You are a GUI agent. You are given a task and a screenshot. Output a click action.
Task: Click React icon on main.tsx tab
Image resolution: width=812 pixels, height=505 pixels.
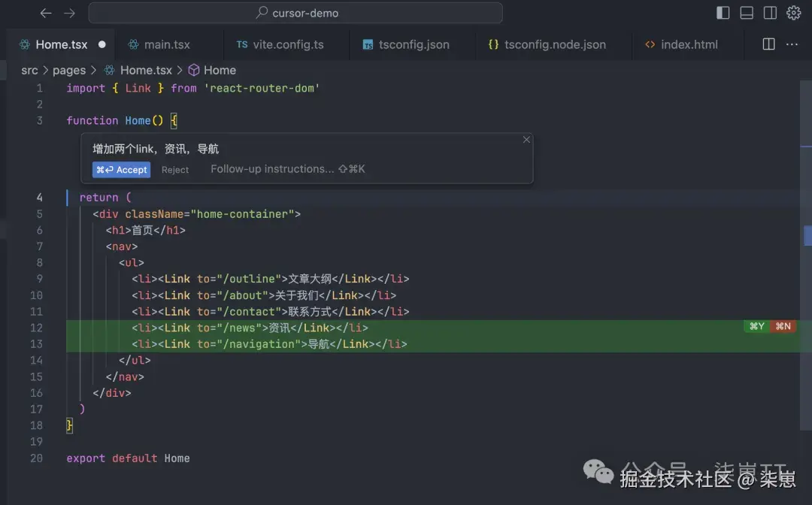134,44
